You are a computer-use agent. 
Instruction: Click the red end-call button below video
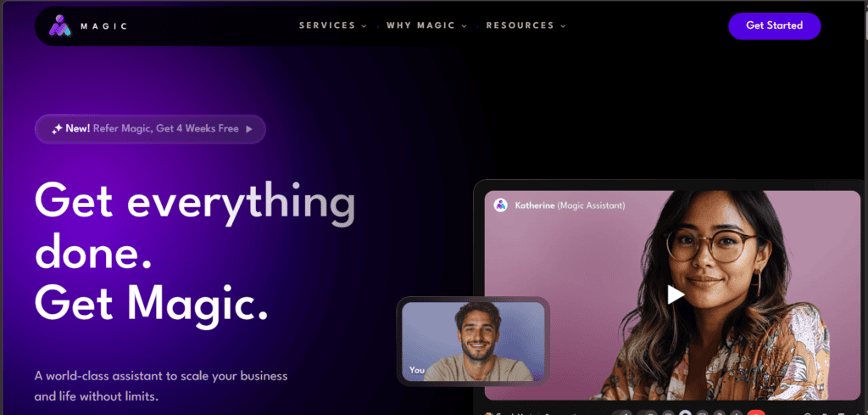756,412
